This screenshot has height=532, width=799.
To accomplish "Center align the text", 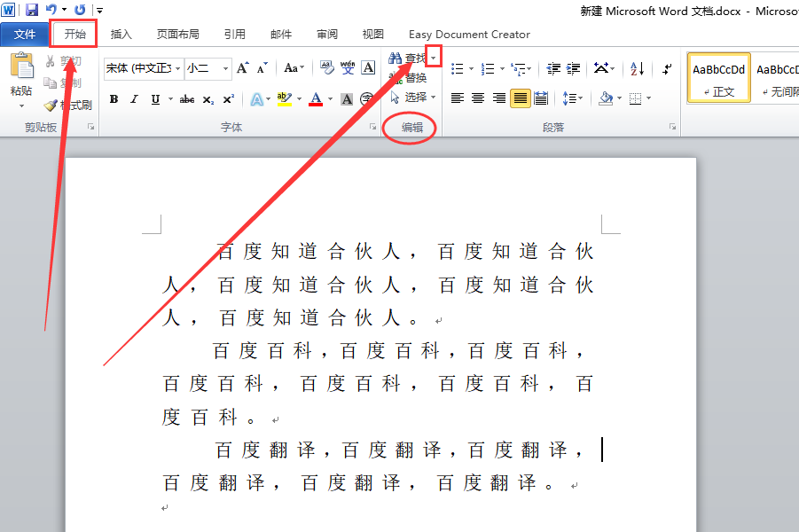I will 477,98.
